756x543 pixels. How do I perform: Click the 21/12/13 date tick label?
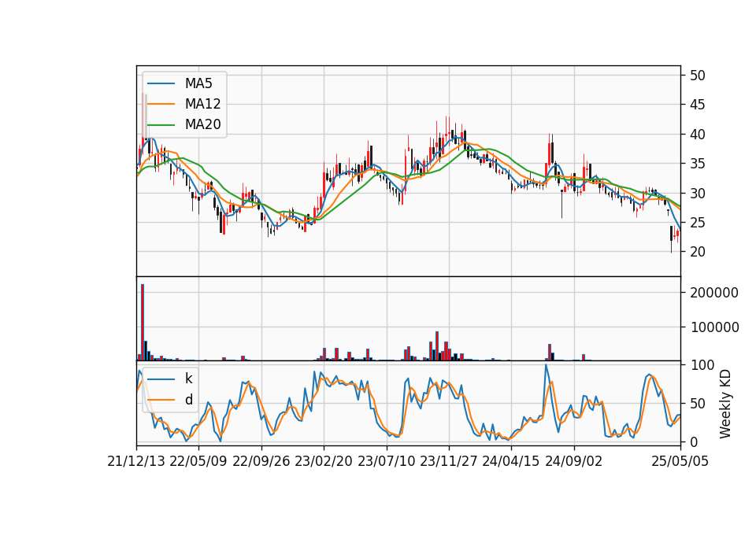[x=136, y=461]
